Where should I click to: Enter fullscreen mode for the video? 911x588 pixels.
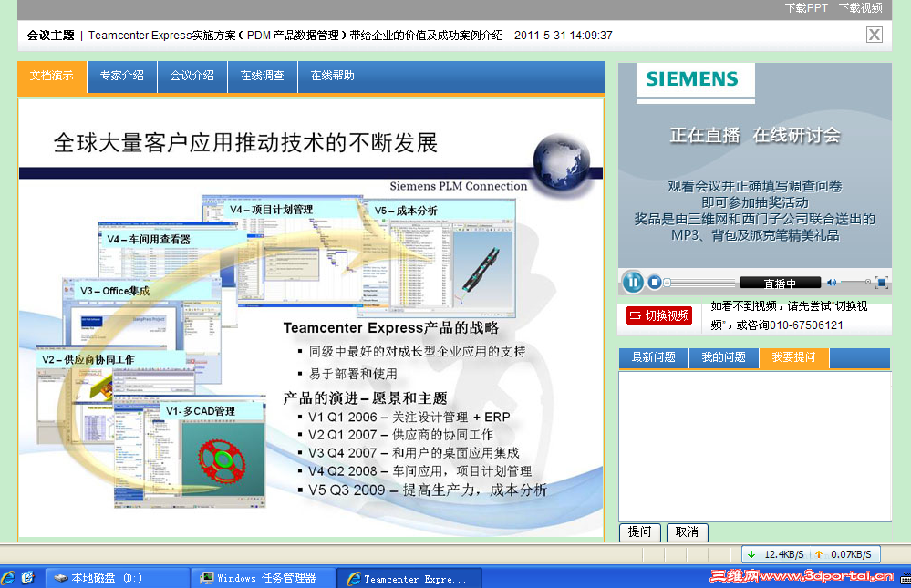882,283
